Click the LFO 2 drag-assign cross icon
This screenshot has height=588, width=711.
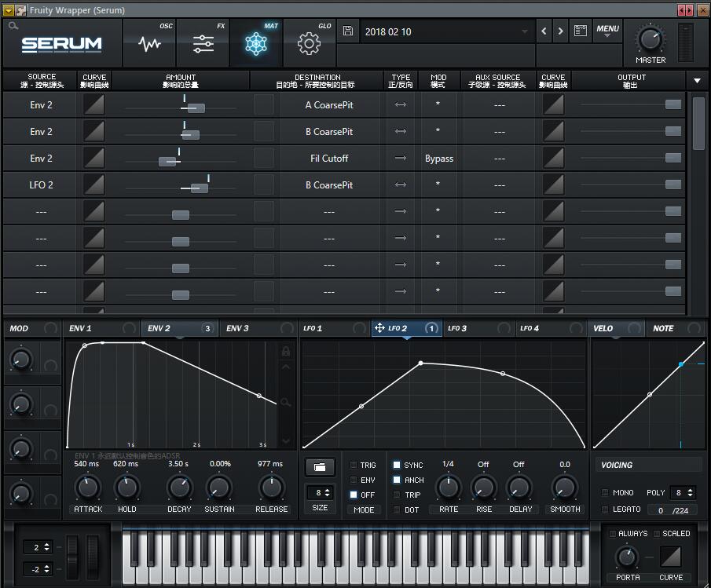click(x=379, y=327)
